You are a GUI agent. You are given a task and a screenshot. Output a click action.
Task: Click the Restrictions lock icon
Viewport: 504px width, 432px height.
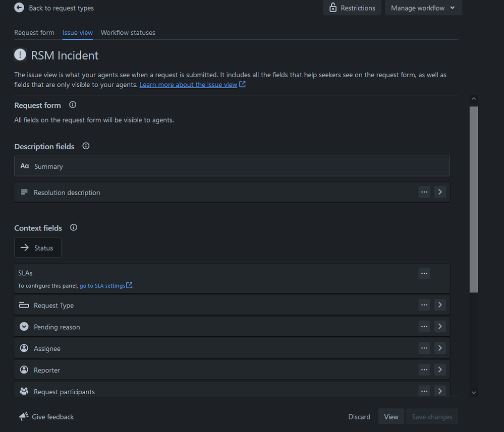(333, 8)
